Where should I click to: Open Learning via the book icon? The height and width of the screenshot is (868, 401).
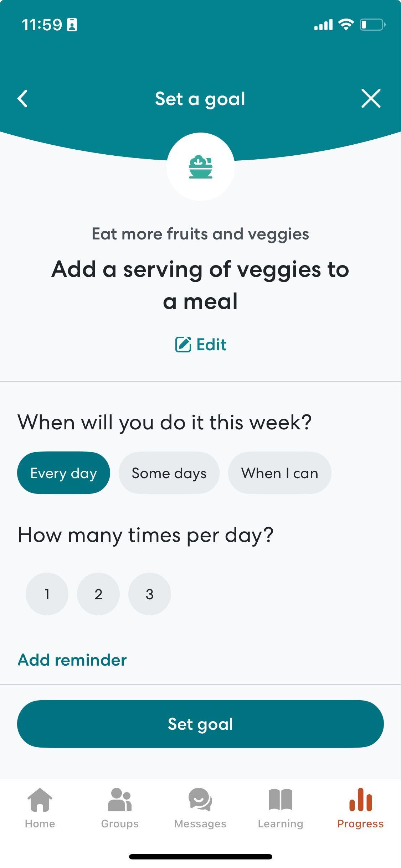point(281,800)
